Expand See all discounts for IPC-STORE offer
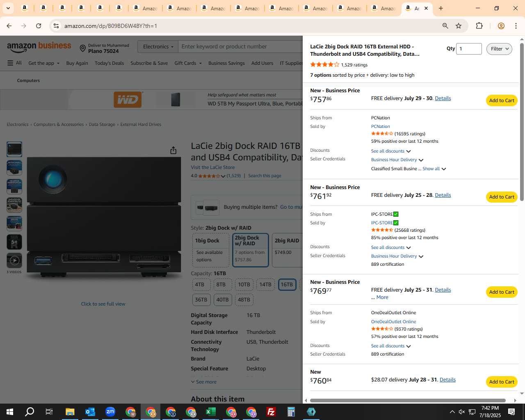Viewport: 525px width, 420px height. pyautogui.click(x=391, y=247)
